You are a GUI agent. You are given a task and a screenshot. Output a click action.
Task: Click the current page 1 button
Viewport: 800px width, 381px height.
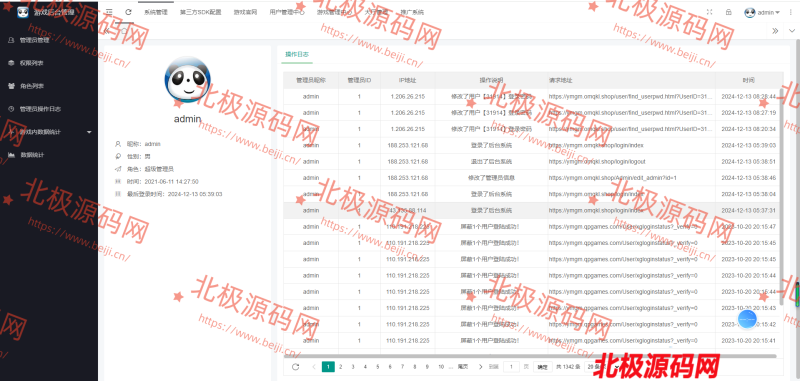coord(328,366)
